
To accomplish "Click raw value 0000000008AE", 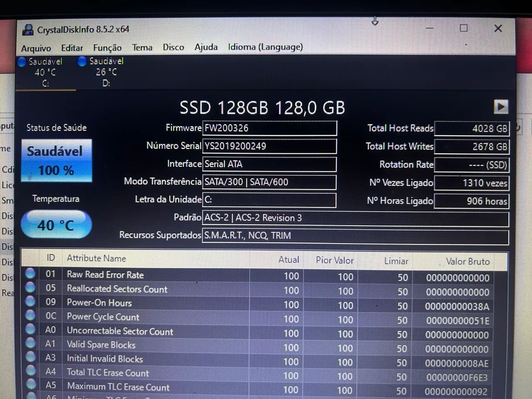I will [456, 364].
